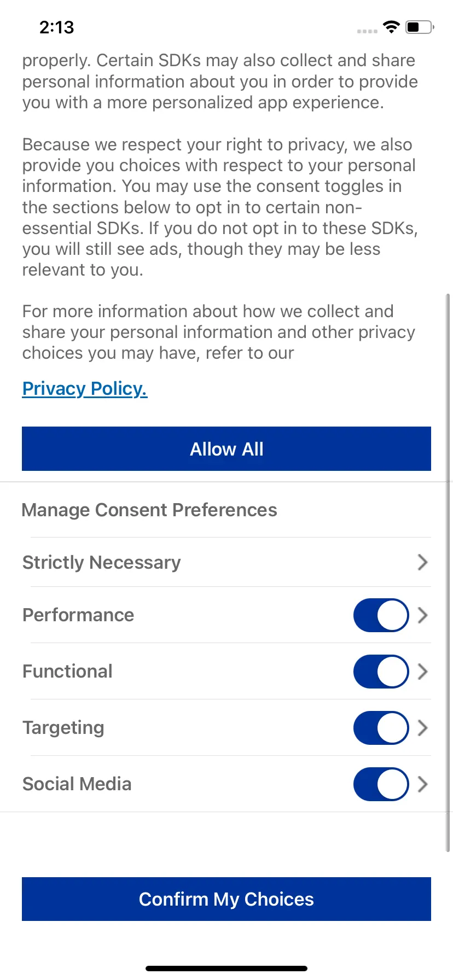
Task: Expand Targeting section chevron
Action: tap(422, 728)
